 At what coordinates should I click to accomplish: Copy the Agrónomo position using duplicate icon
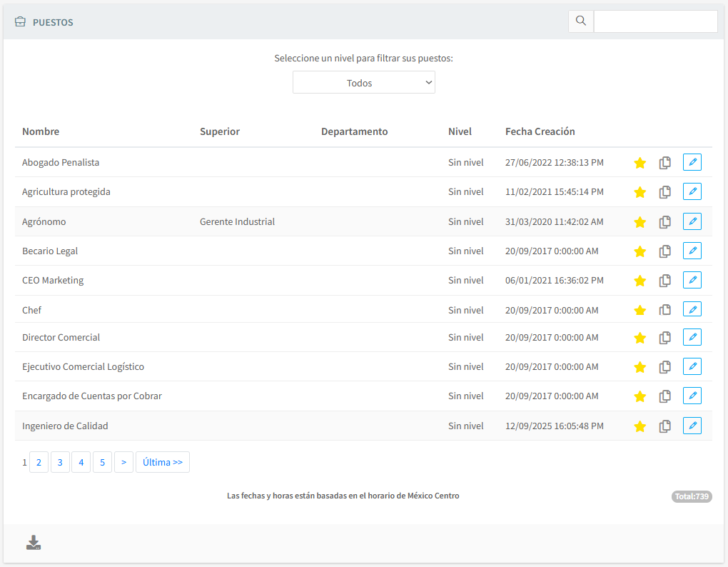click(x=664, y=222)
